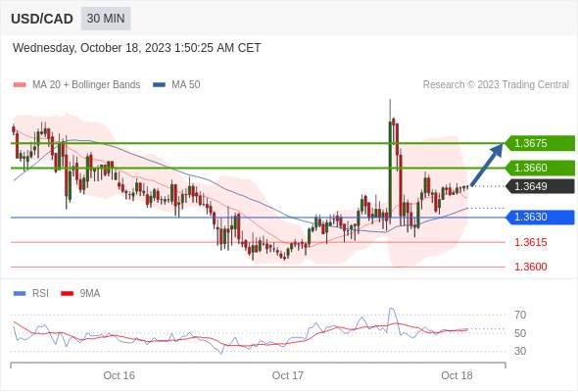Click the USD/CAD pair title

42,19
